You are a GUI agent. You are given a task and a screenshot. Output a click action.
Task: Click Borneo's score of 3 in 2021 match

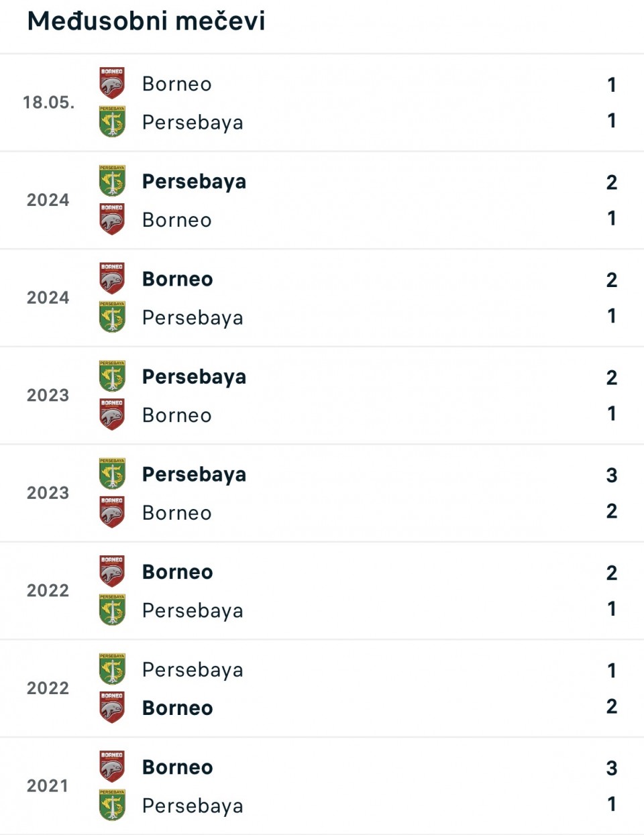[x=611, y=768]
